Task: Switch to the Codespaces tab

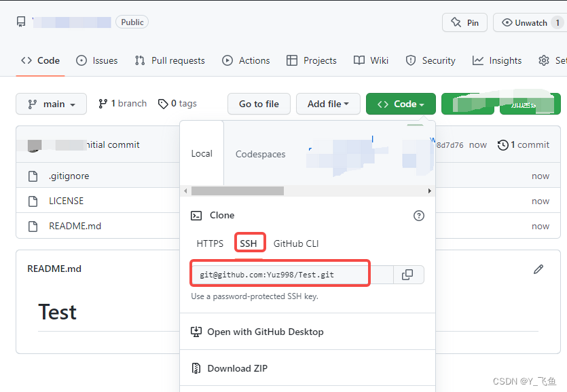Action: click(x=260, y=154)
